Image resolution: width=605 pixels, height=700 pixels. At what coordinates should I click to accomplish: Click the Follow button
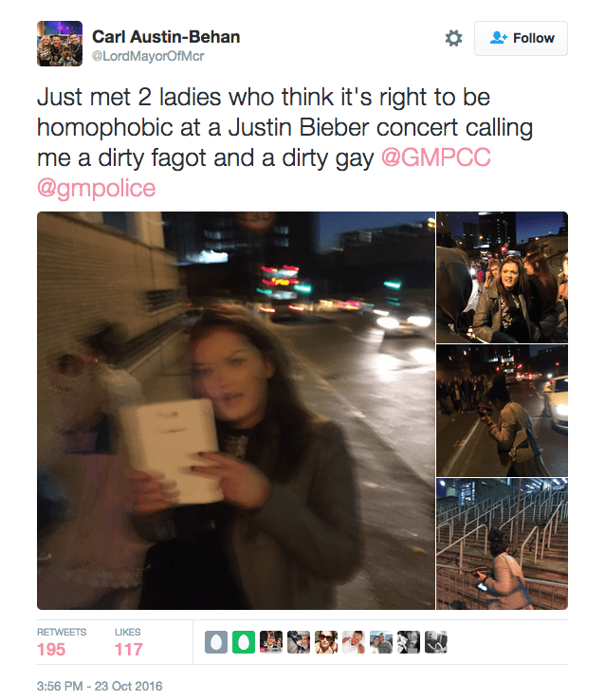point(521,38)
